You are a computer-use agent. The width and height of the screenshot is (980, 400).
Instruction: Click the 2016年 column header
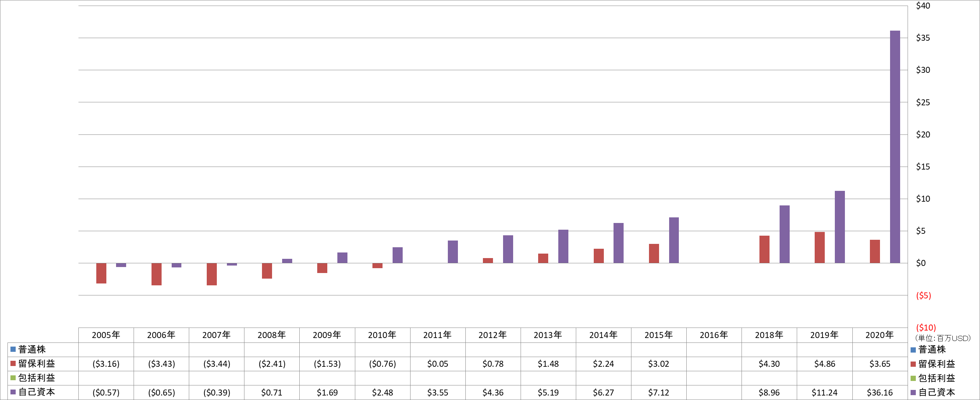pos(714,335)
